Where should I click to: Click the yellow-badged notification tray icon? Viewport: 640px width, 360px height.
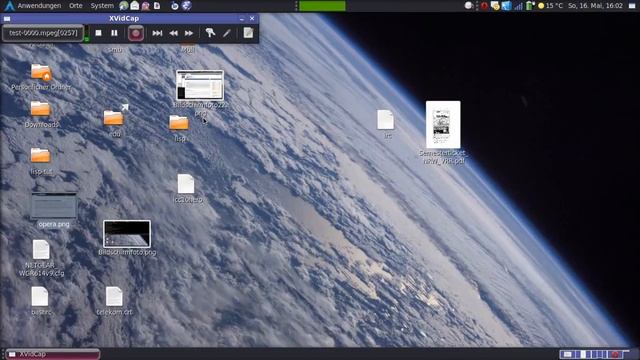(495, 6)
